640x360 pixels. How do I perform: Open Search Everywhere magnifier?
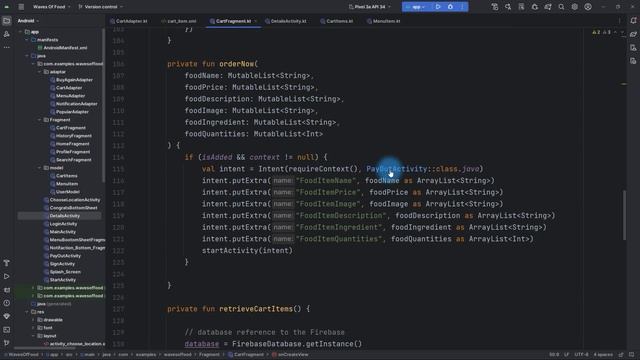pyautogui.click(x=561, y=7)
